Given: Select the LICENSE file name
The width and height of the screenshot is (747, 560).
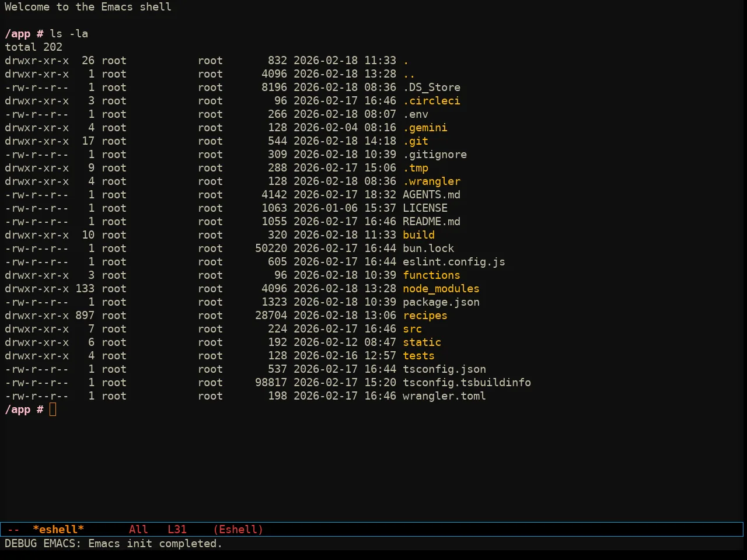Looking at the screenshot, I should [x=425, y=208].
